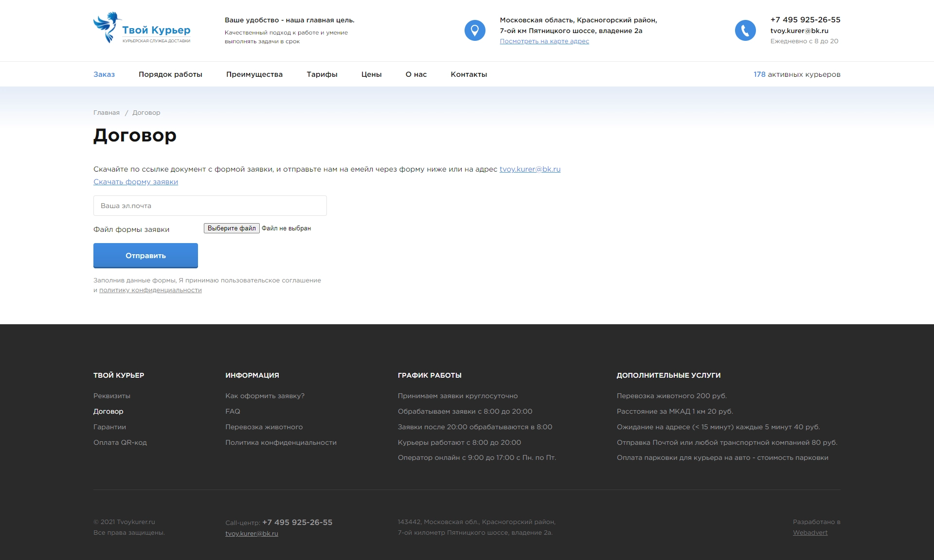This screenshot has width=934, height=560.
Task: Open the Порядок работы menu item
Action: pos(170,74)
